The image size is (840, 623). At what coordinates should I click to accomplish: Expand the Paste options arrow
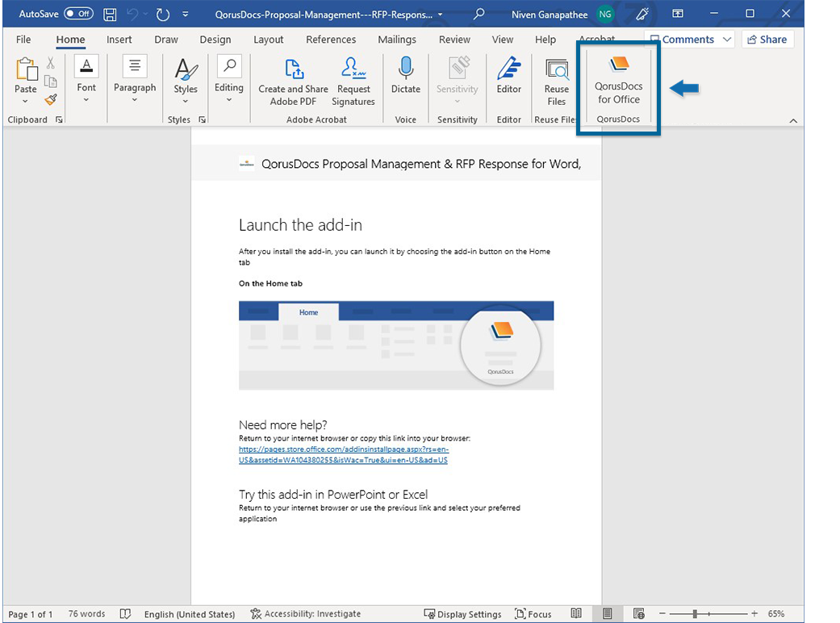point(25,101)
